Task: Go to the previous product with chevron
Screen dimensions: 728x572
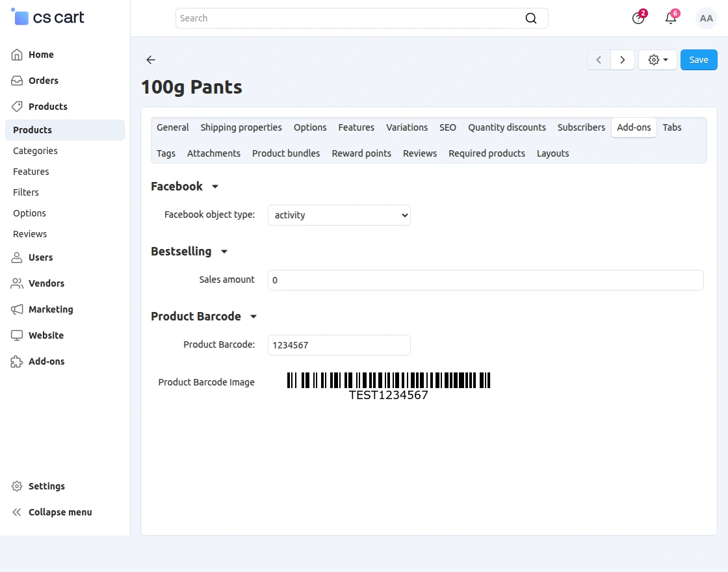Action: tap(599, 60)
